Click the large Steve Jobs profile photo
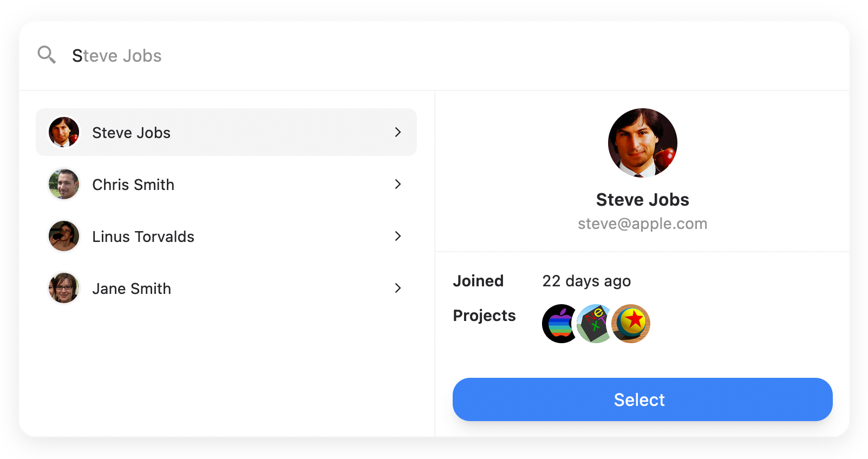 click(x=642, y=143)
